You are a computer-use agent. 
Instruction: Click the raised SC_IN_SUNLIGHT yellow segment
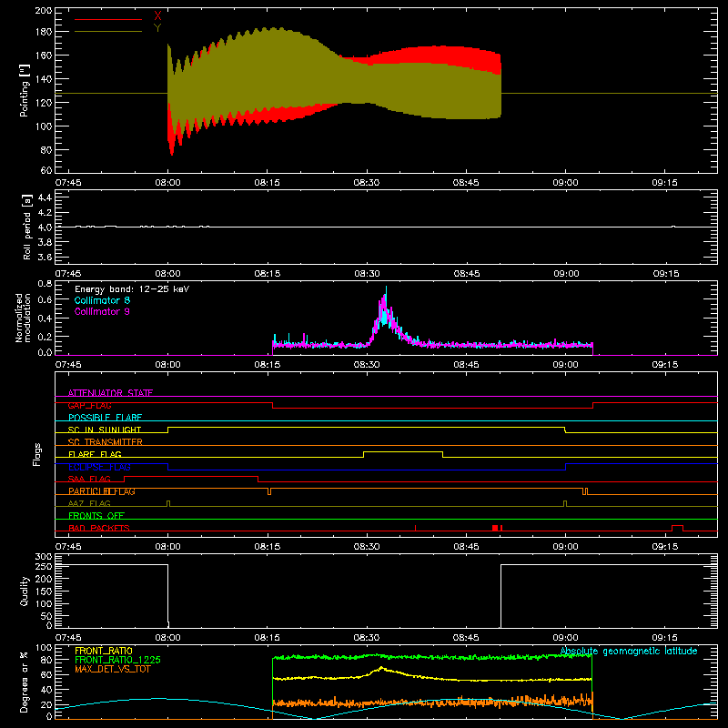coord(367,427)
